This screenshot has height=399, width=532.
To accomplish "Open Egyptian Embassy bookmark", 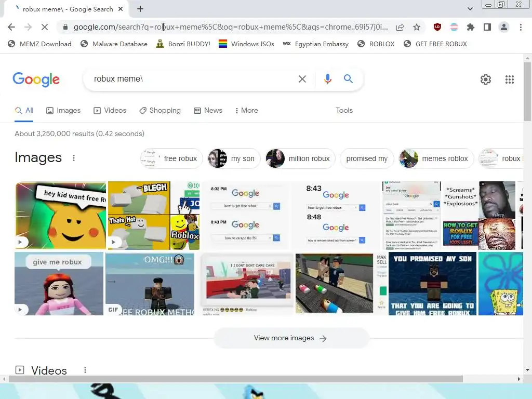I will point(315,44).
